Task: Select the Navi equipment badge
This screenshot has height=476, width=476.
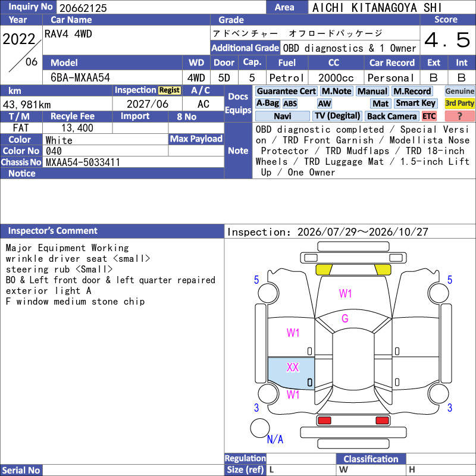Action: coord(282,116)
